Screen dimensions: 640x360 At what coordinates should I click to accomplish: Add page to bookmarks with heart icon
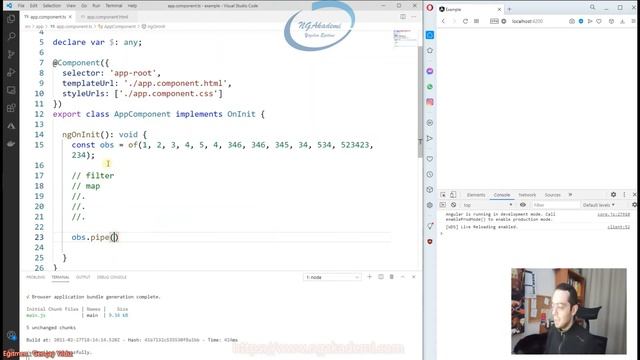[x=599, y=21]
